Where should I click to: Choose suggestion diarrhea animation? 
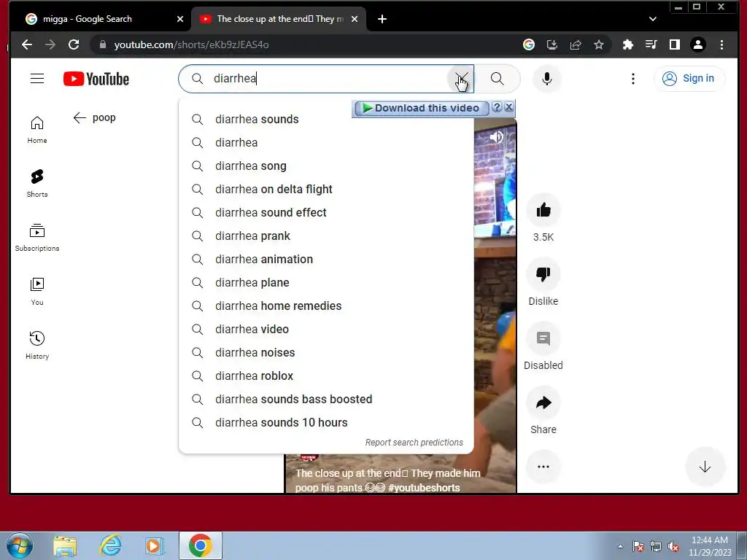tap(326, 259)
